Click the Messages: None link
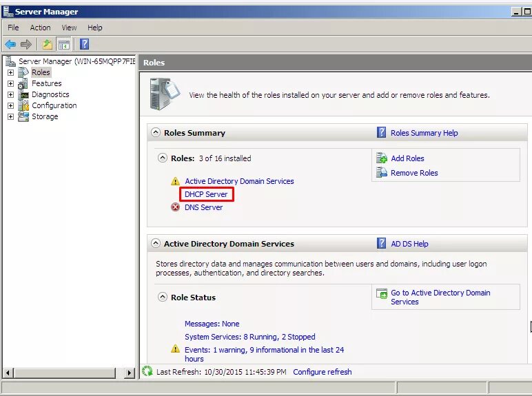This screenshot has height=396, width=532. tap(212, 324)
